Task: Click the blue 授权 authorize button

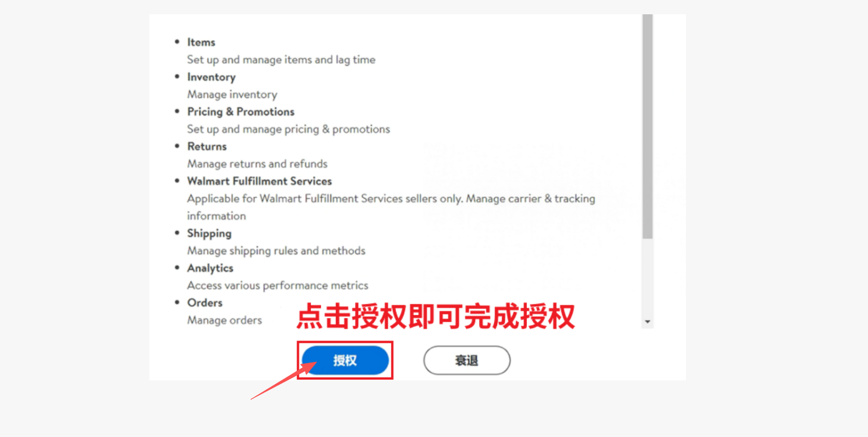Action: click(x=345, y=360)
